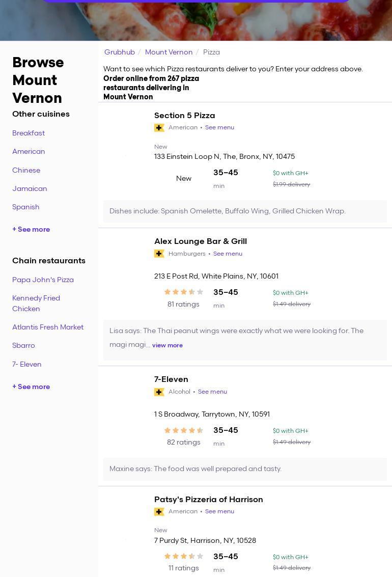Image resolution: width=392 pixels, height=577 pixels.
Task: Click the GH+ badge beside Alex Lounge Hamburgers
Action: coord(159,254)
